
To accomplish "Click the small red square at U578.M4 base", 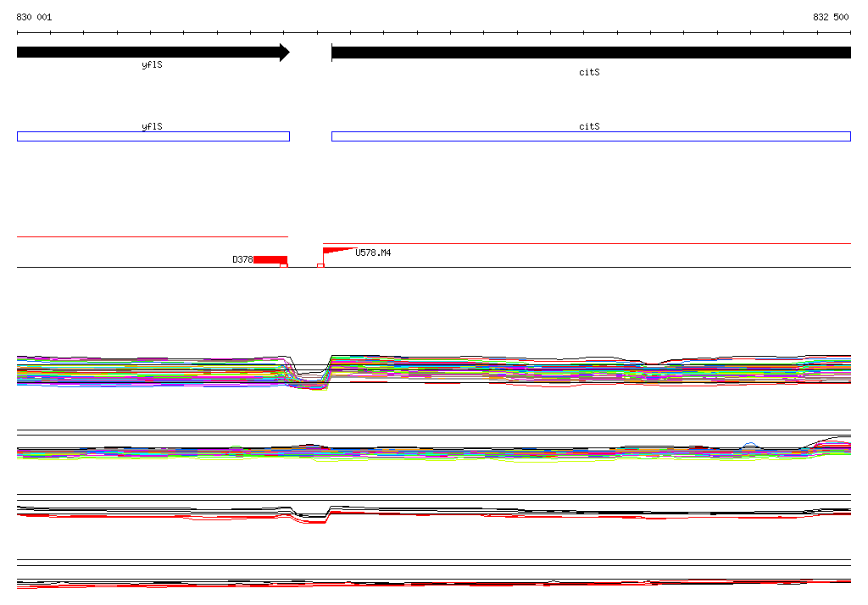I will point(320,266).
